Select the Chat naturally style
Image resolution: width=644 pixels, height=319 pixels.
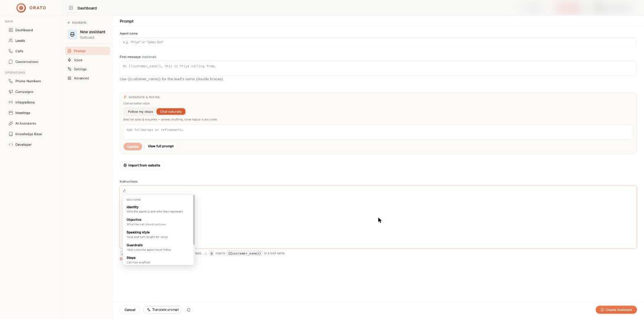tap(171, 112)
